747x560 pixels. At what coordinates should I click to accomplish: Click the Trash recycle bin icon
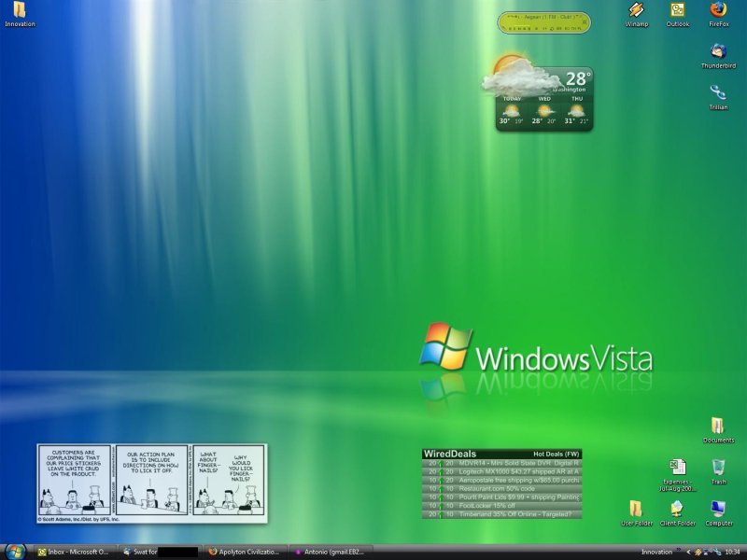point(718,467)
